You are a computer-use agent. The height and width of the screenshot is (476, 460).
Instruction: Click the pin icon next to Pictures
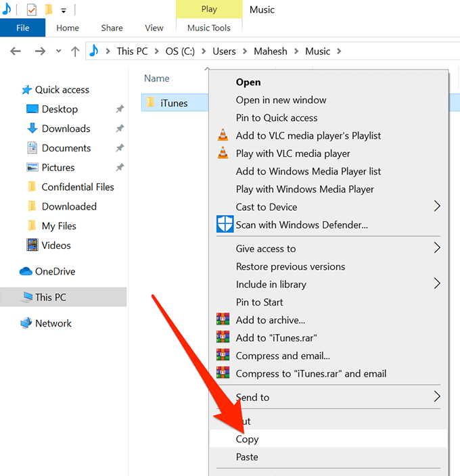tap(120, 167)
